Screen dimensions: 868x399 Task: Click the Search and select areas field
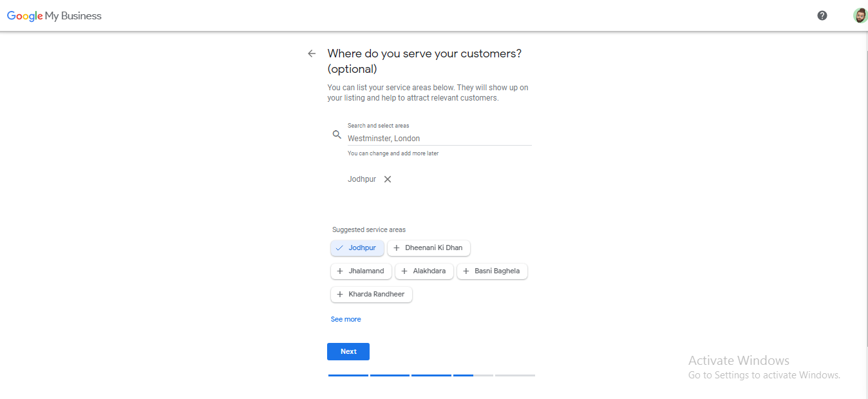pos(439,139)
